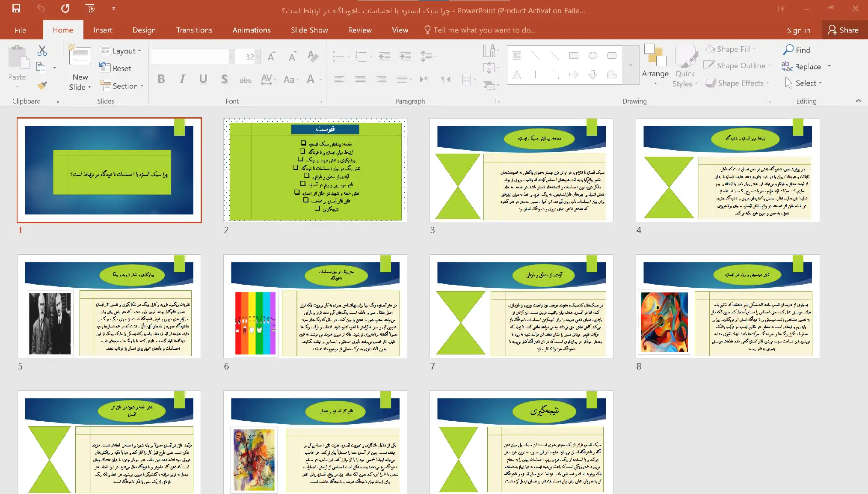Click the New Slide icon
The height and width of the screenshot is (494, 868).
80,57
